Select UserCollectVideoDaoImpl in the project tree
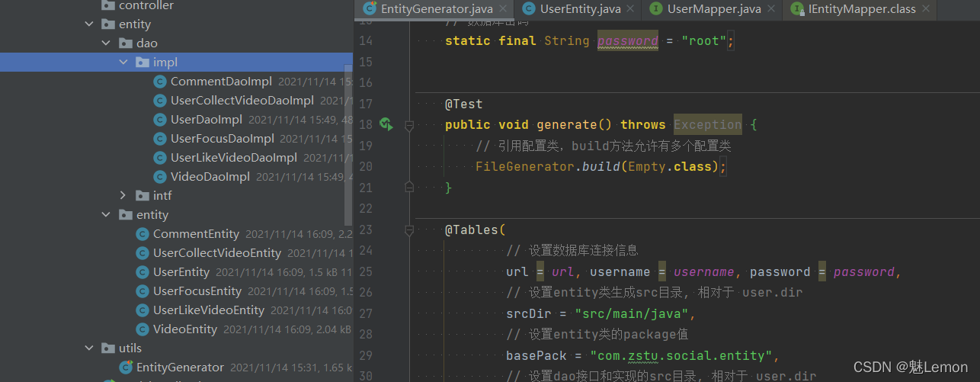This screenshot has height=382, width=980. (242, 101)
